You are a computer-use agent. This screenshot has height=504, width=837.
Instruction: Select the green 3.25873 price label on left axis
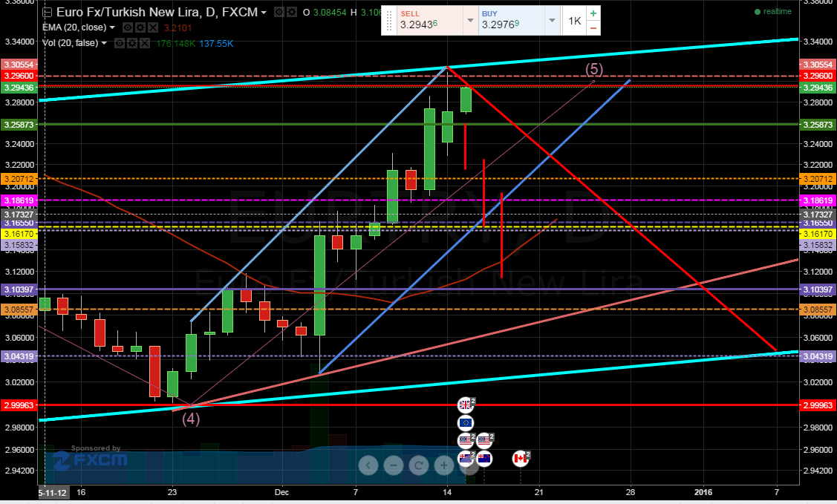pyautogui.click(x=19, y=125)
